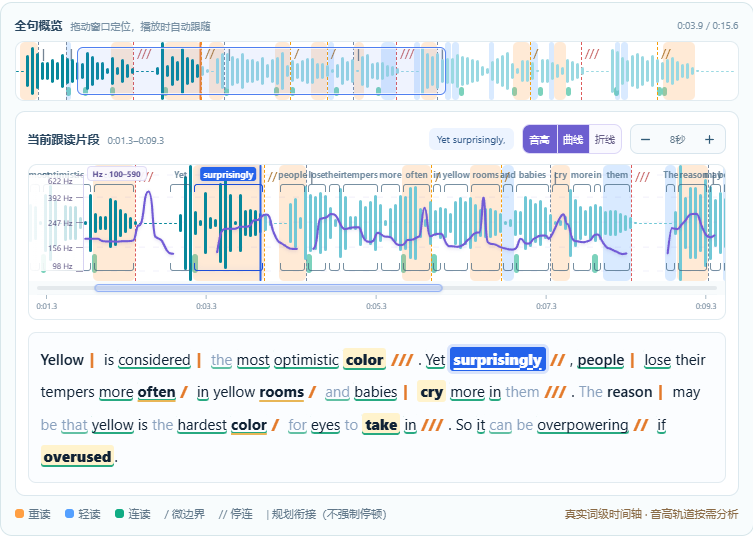753x539 pixels.
Task: Click the highlighted word 'surprisingly' in the transcript
Action: click(x=497, y=360)
